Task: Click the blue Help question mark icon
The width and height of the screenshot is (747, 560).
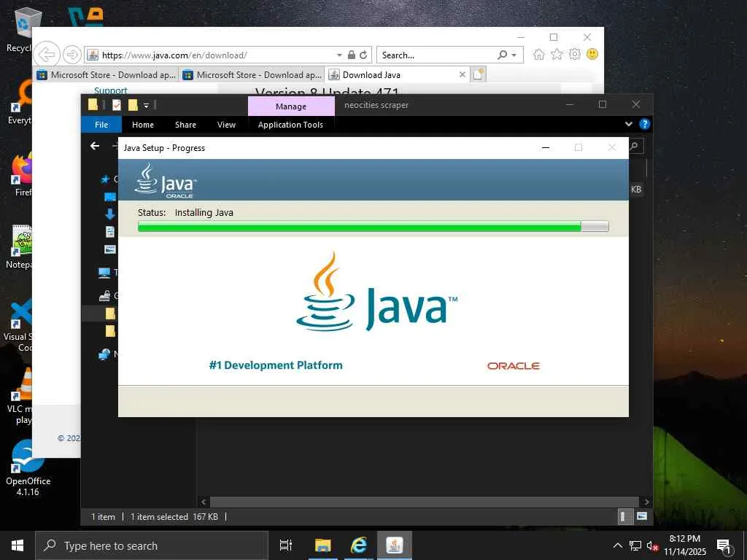Action: (645, 124)
